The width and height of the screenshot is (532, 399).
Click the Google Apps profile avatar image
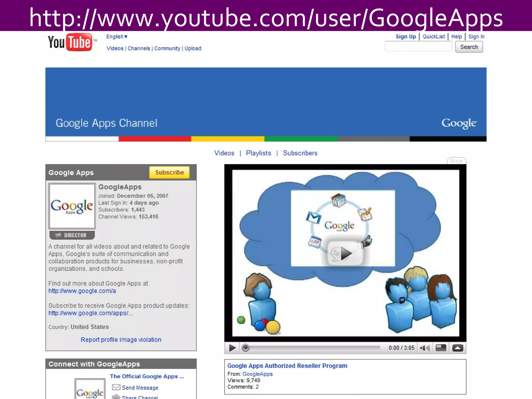[72, 206]
